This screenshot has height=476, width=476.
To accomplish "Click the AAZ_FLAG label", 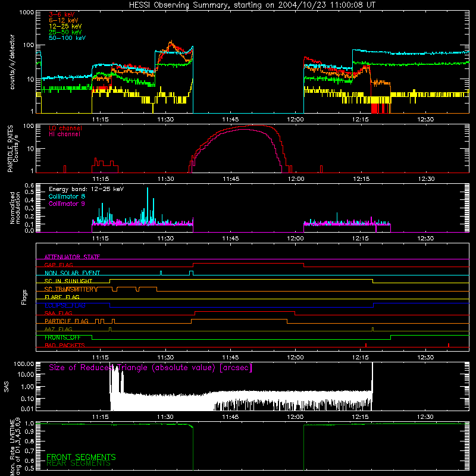I will point(58,329).
